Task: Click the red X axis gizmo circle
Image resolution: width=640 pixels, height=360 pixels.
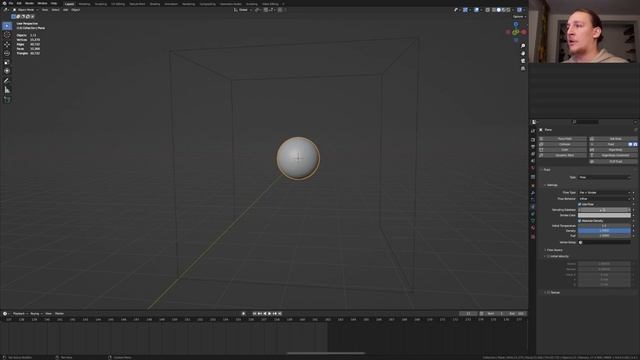Action: 524,32
